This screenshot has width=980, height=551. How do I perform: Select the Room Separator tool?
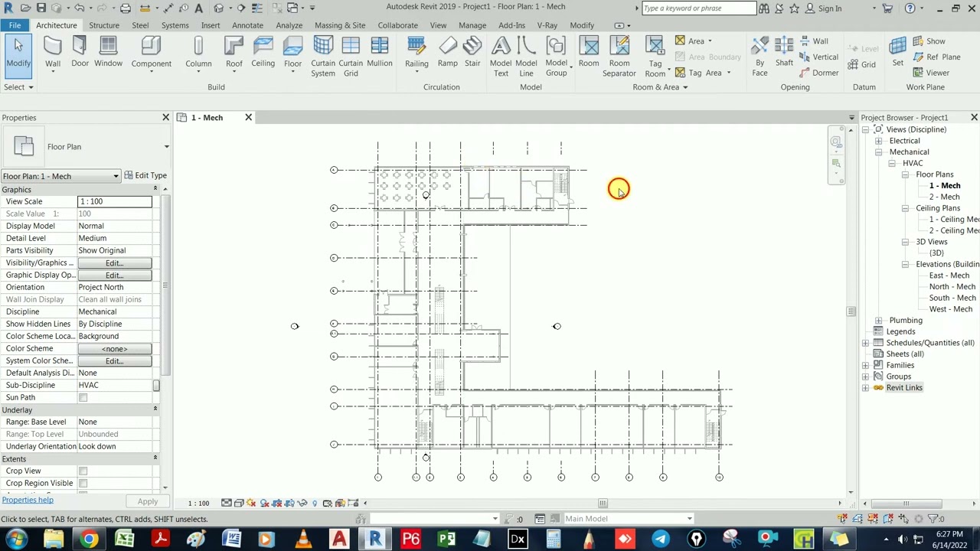tap(619, 57)
